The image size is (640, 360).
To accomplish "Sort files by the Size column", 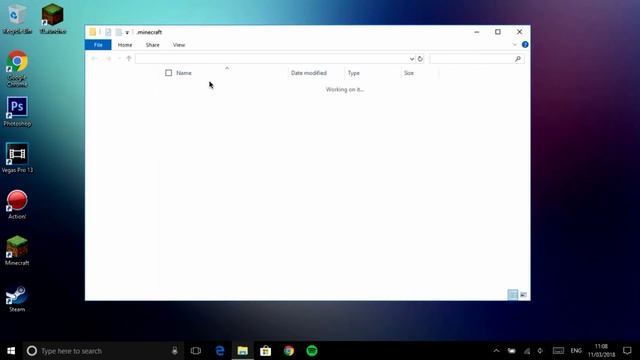I will pos(409,73).
